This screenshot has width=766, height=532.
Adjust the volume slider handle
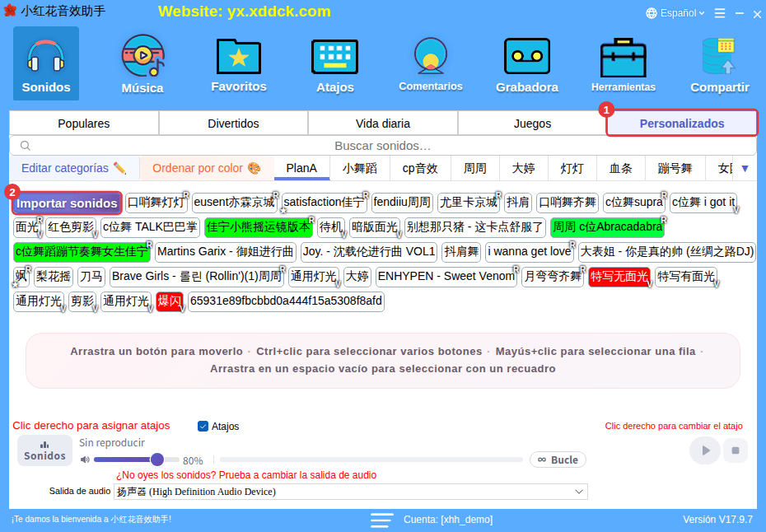[x=156, y=460]
